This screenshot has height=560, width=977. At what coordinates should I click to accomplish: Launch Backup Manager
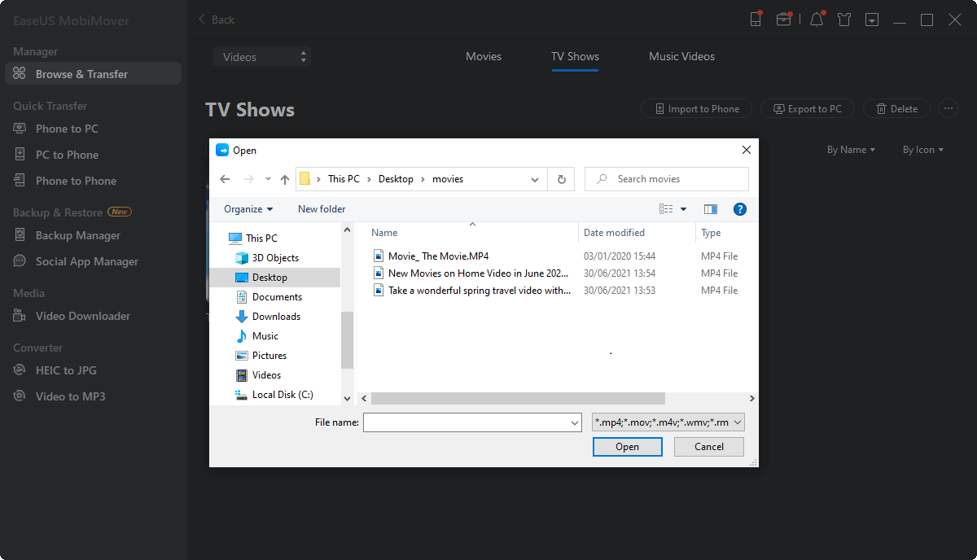[77, 235]
